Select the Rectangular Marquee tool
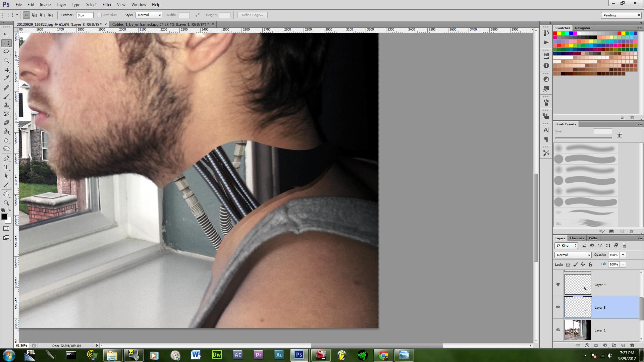 pos(6,43)
